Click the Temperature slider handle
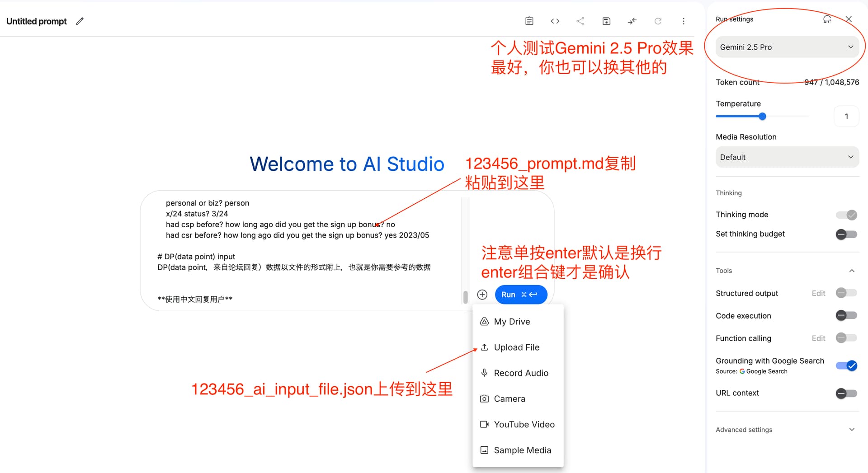Screen dimensions: 868x473 (x=762, y=117)
